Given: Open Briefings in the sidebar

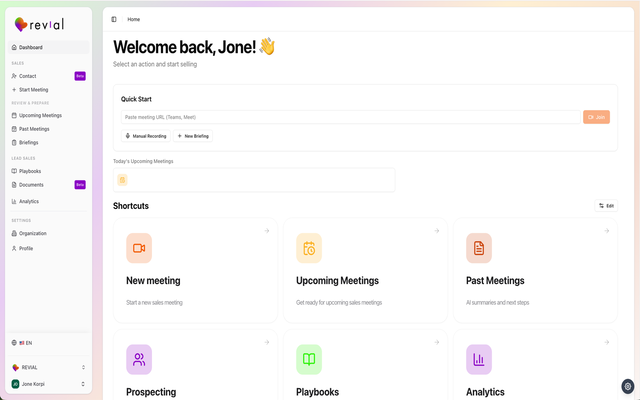Looking at the screenshot, I should (x=48, y=142).
